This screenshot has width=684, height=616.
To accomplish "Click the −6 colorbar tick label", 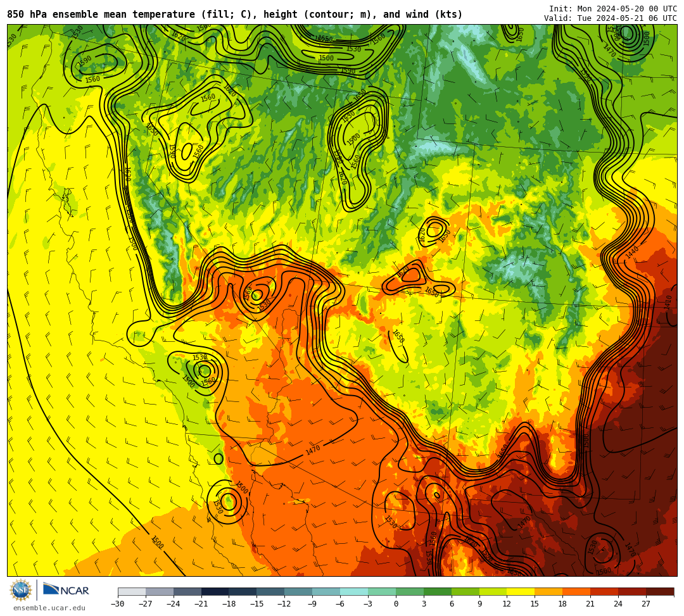I will pyautogui.click(x=340, y=604).
